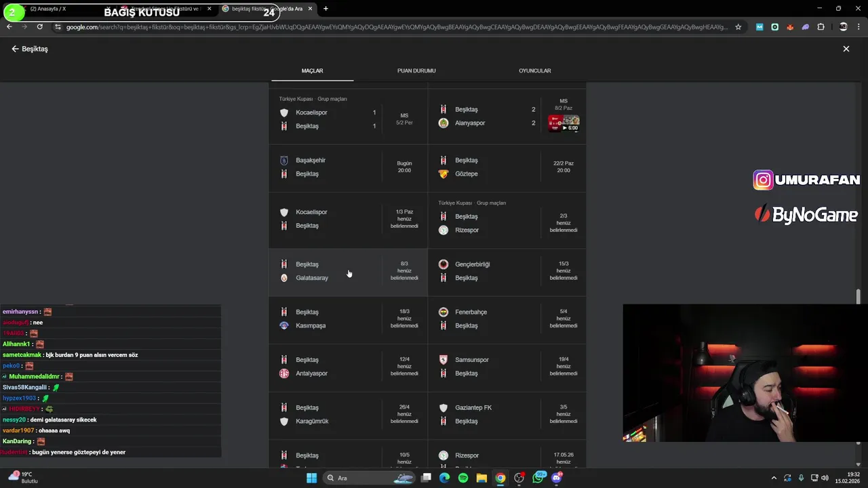Bookmark the page with the star icon

click(738, 27)
